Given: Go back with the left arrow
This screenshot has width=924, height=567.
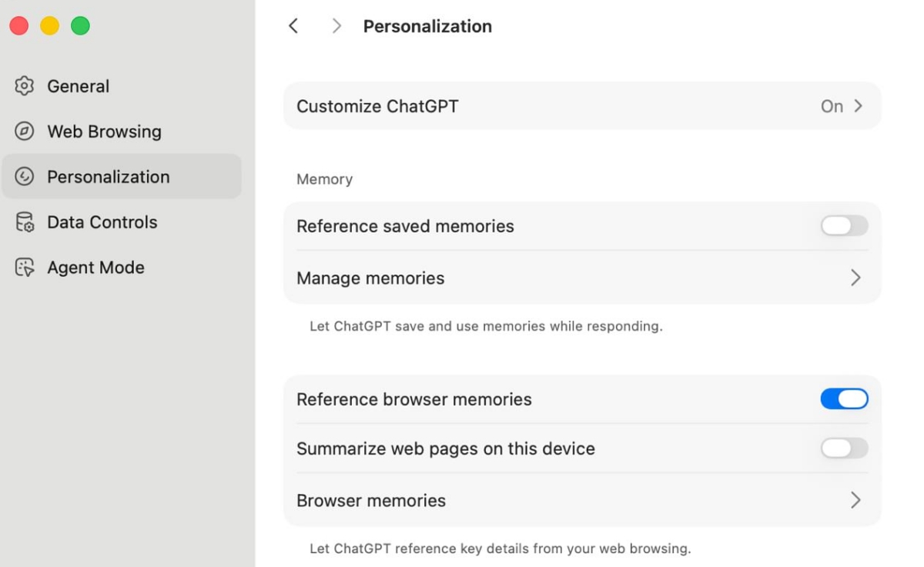Looking at the screenshot, I should point(293,26).
